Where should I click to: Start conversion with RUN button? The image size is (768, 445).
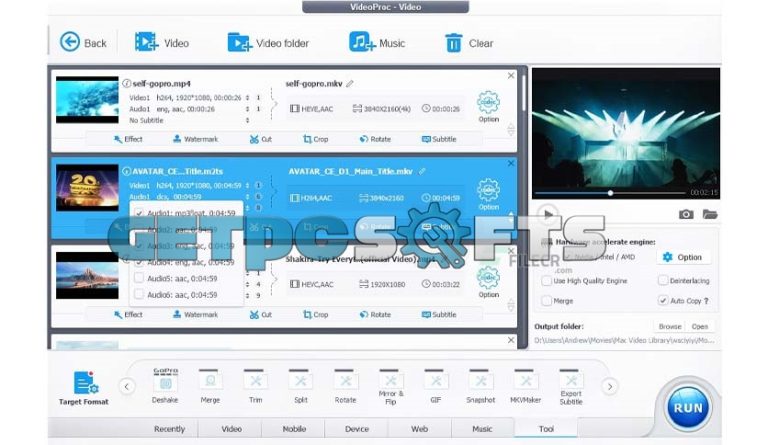[x=688, y=407]
